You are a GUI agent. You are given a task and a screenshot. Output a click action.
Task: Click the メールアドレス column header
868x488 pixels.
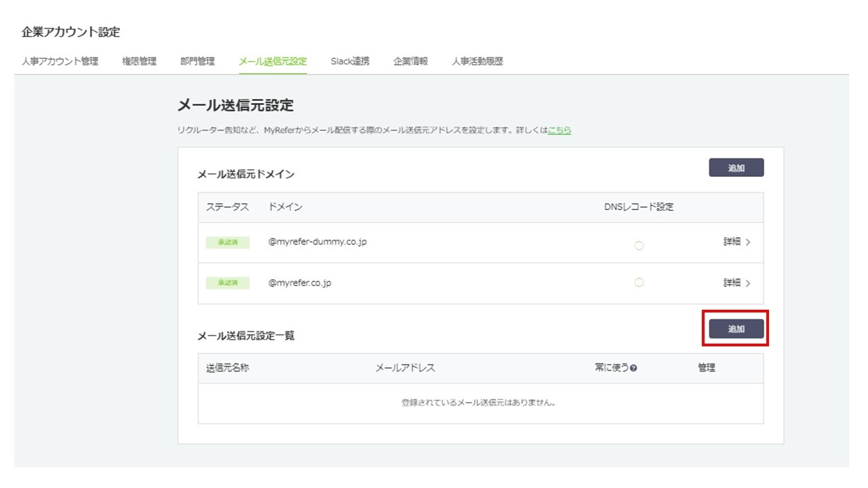pos(405,368)
